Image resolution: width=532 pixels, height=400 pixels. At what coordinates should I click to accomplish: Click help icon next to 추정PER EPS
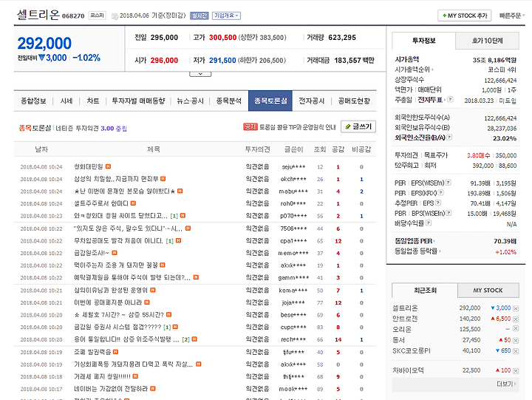[438, 203]
